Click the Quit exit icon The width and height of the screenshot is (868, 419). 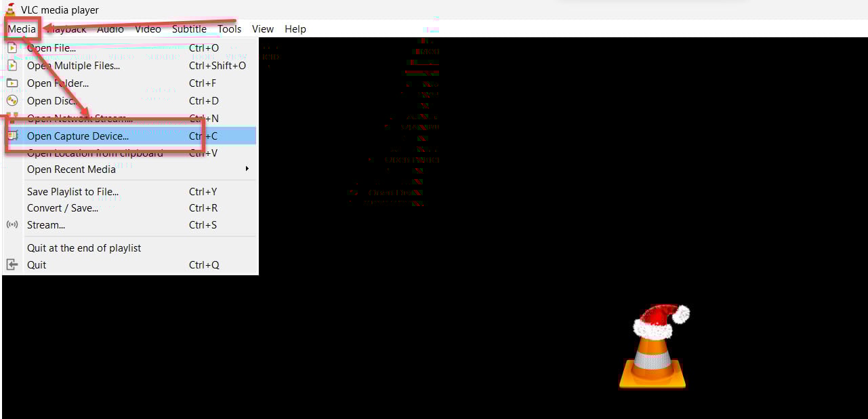[12, 264]
